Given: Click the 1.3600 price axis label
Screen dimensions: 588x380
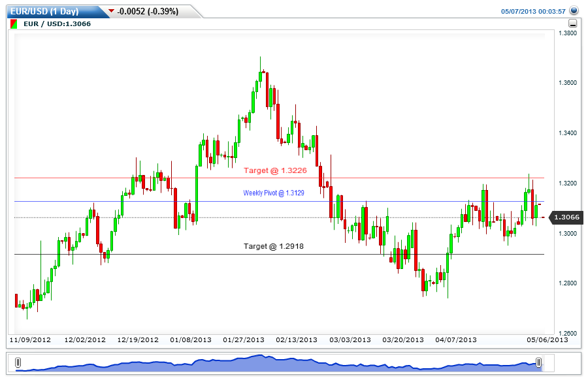Looking at the screenshot, I should click(568, 83).
